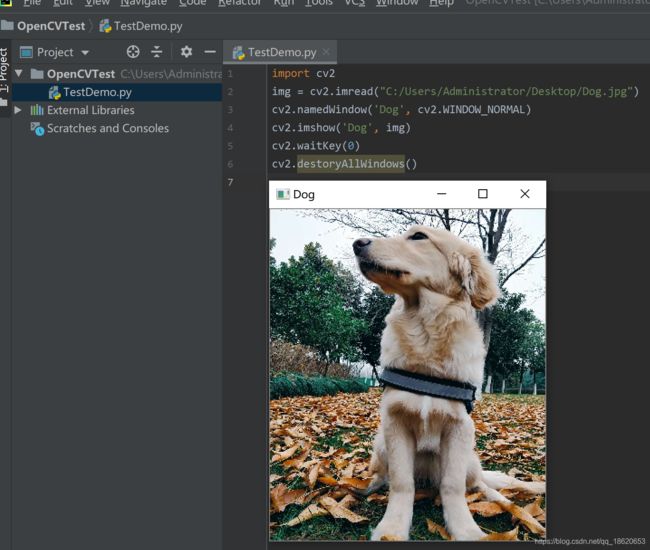Viewport: 650px width, 550px height.
Task: Click the Dog window title icon
Action: pos(283,194)
